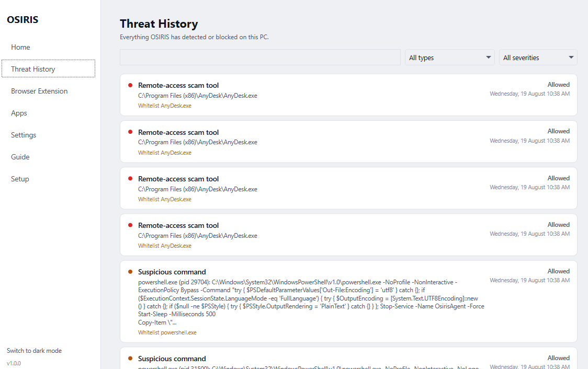This screenshot has width=588, height=369.
Task: Click Allowed status on the pid 29704 card
Action: (x=558, y=271)
